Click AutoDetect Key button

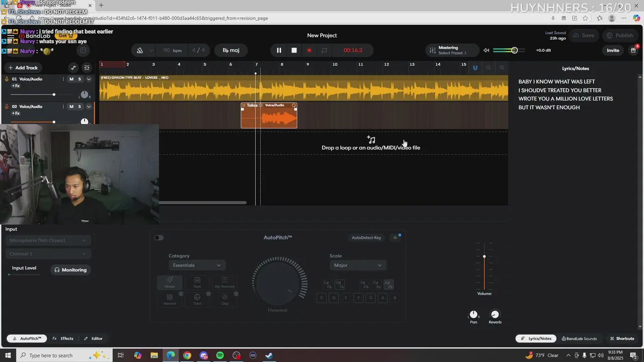(x=366, y=238)
